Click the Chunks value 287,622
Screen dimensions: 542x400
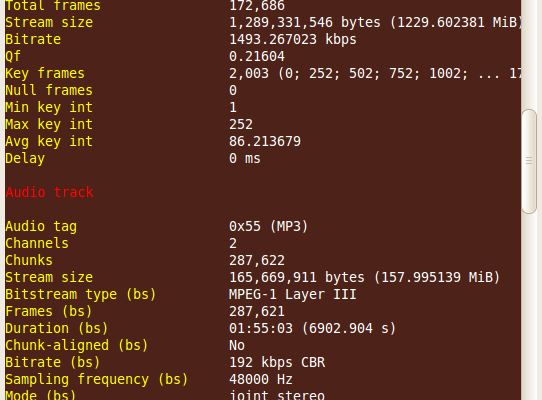[257, 260]
